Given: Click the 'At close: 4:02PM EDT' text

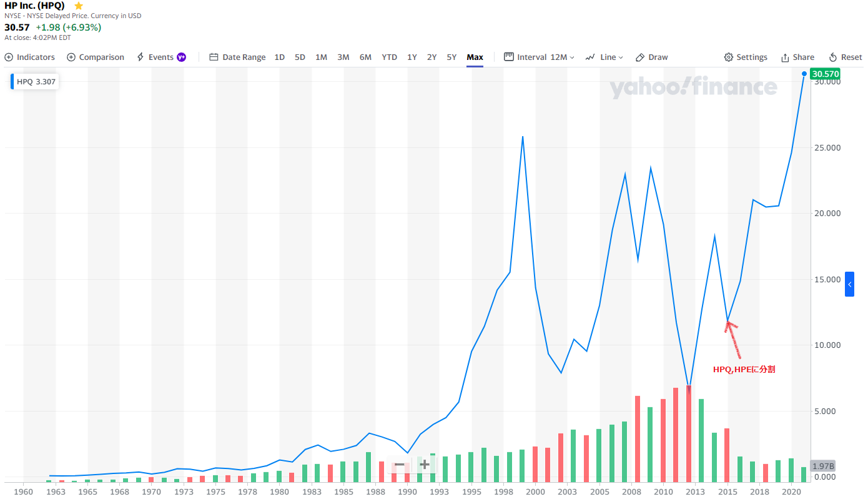Looking at the screenshot, I should coord(37,37).
